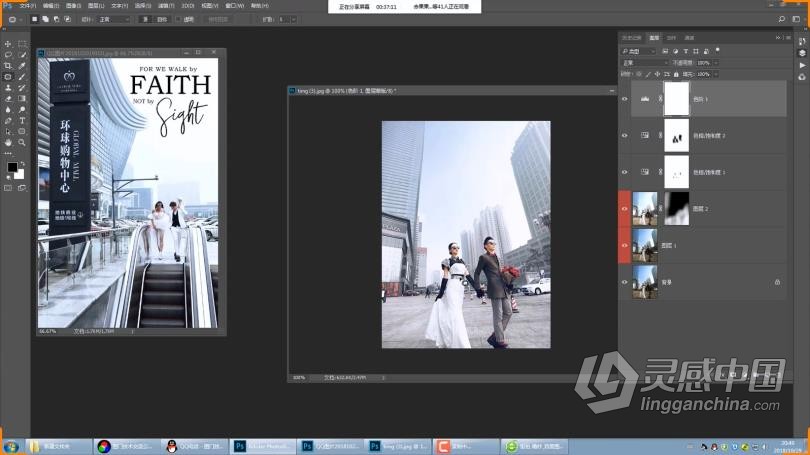Open the diffusion value dropdown arrow
810x455 pixels.
tap(293, 19)
